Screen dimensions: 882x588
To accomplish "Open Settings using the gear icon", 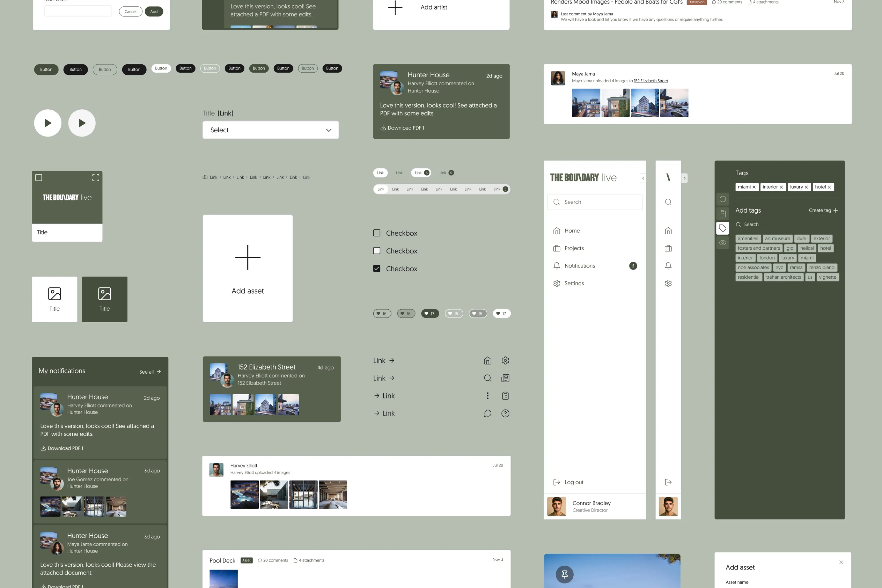I will click(x=557, y=283).
